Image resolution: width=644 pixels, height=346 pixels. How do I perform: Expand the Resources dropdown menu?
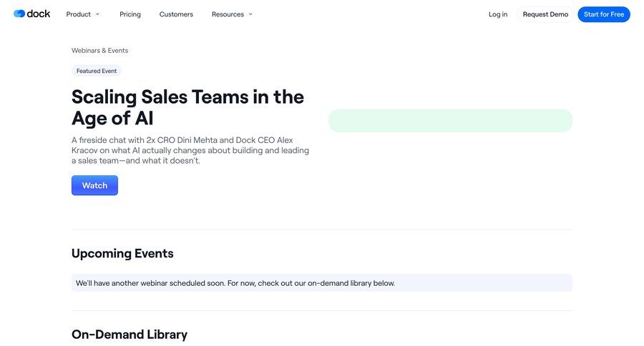click(232, 14)
